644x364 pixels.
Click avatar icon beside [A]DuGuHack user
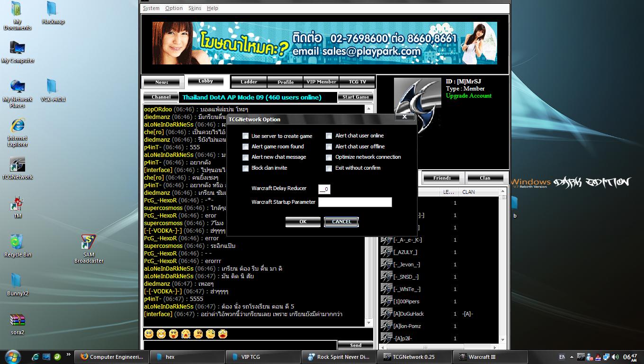(x=386, y=314)
